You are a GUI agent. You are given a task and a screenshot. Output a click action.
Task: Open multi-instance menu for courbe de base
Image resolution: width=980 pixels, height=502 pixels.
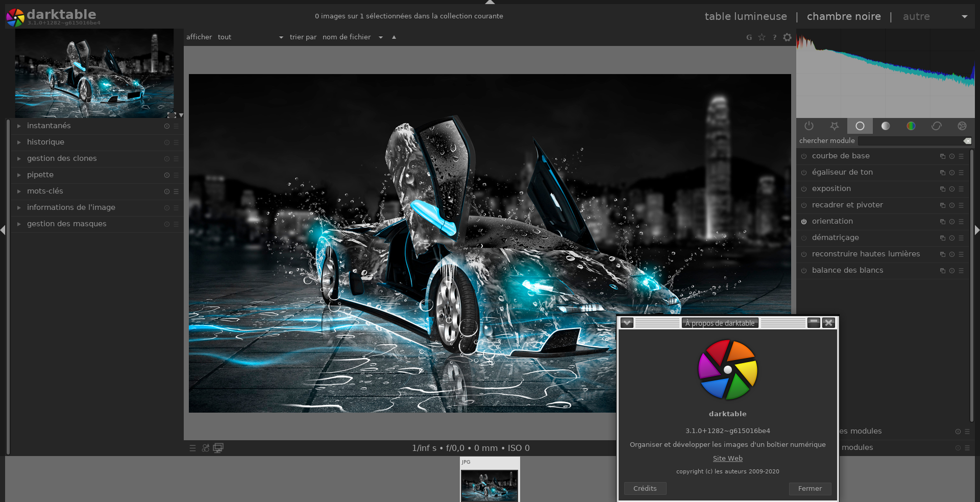[943, 156]
